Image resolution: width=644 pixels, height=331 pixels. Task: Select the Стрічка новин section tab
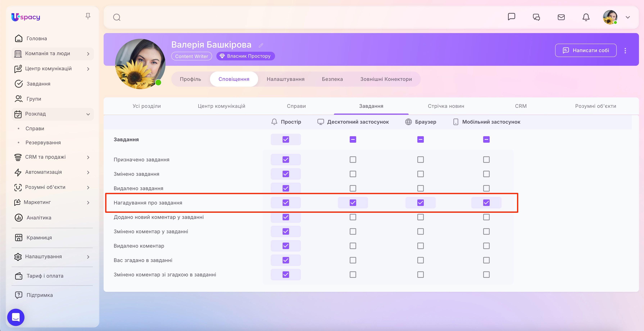[446, 106]
